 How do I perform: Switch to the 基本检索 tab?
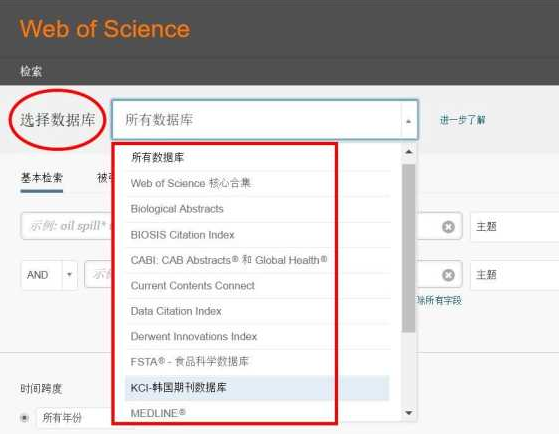point(42,178)
